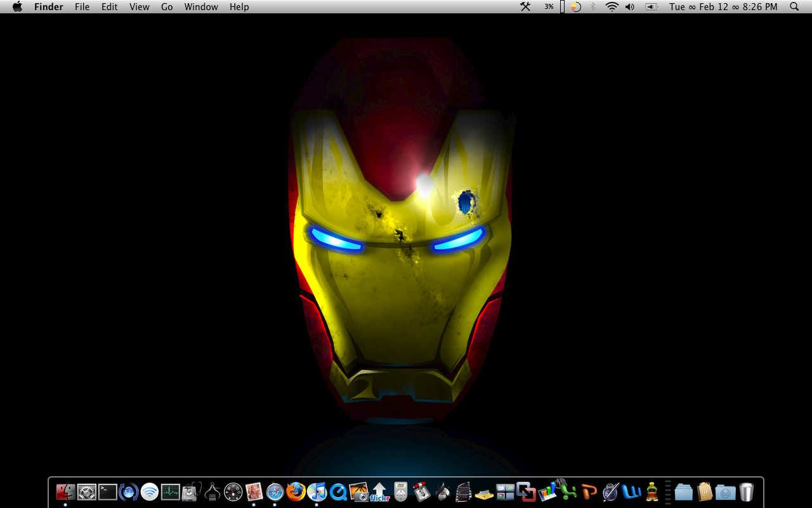
Task: Open iTunes from the Dock
Action: 317,491
